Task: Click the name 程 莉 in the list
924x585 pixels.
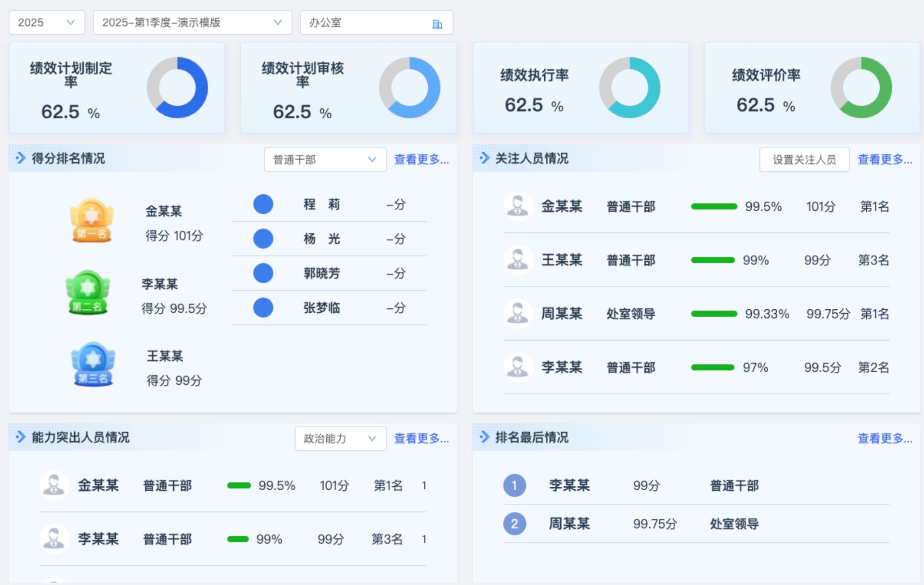Action: pos(322,204)
